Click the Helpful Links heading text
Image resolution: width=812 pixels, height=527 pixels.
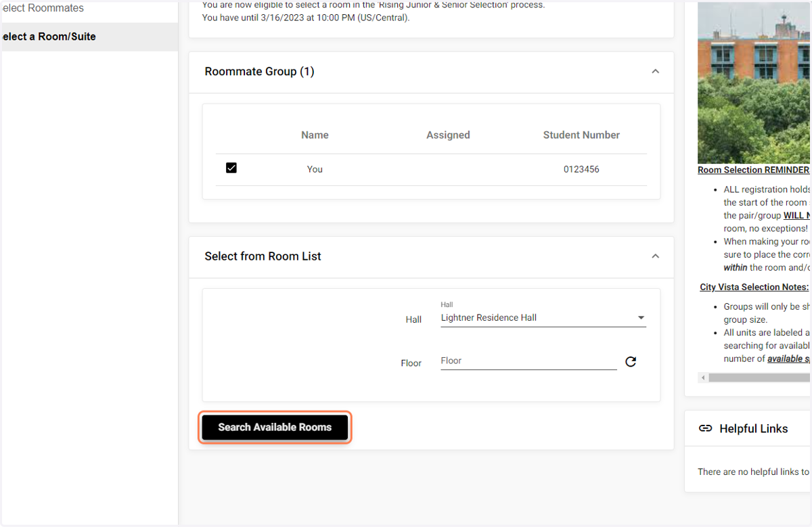coord(754,428)
